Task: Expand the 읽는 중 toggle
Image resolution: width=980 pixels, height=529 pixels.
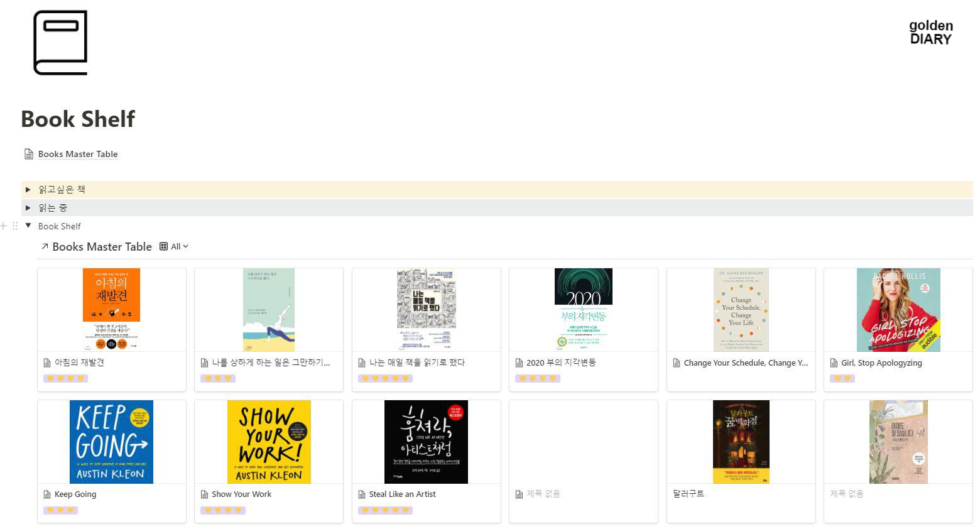Action: (x=28, y=207)
